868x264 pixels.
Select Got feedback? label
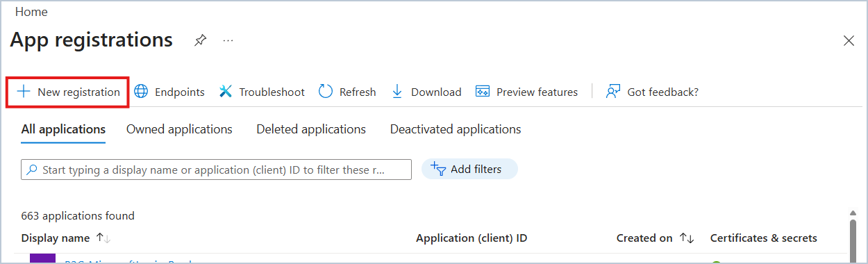click(x=662, y=92)
